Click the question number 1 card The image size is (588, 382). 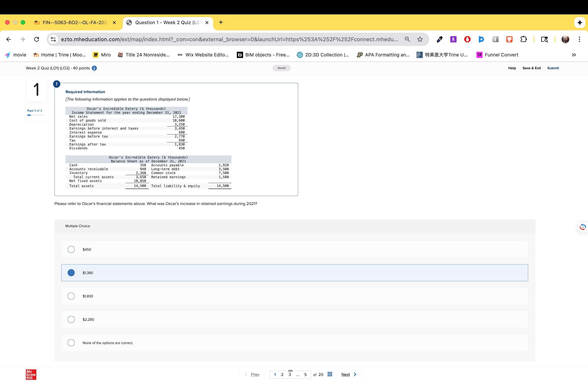click(37, 90)
